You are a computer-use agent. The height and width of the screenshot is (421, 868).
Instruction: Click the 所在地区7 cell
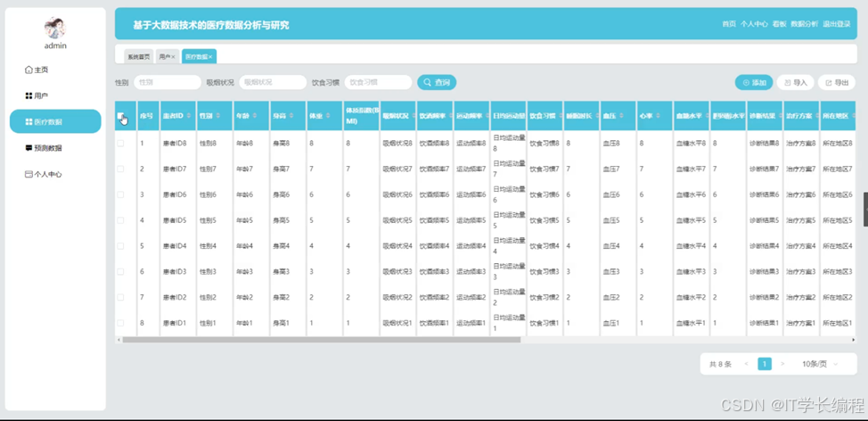(x=837, y=169)
